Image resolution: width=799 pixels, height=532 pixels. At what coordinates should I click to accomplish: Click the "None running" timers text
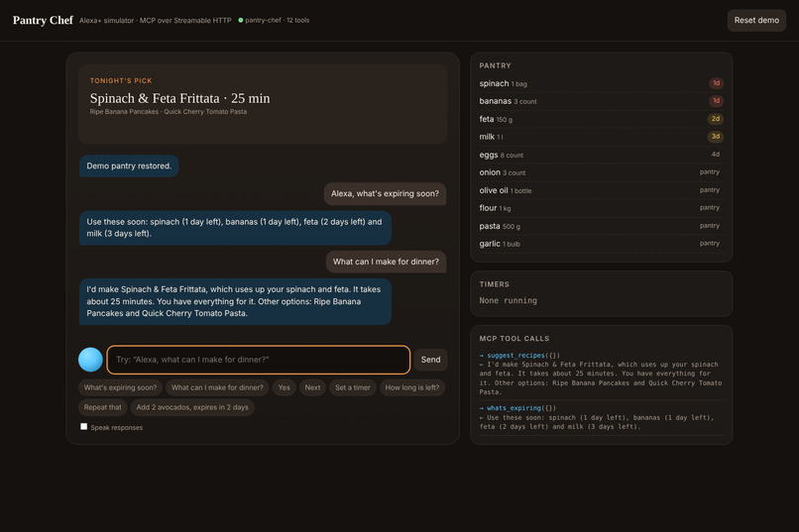(508, 301)
